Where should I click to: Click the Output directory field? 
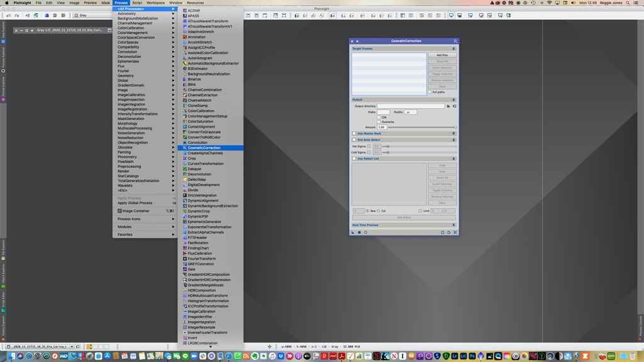(411, 106)
